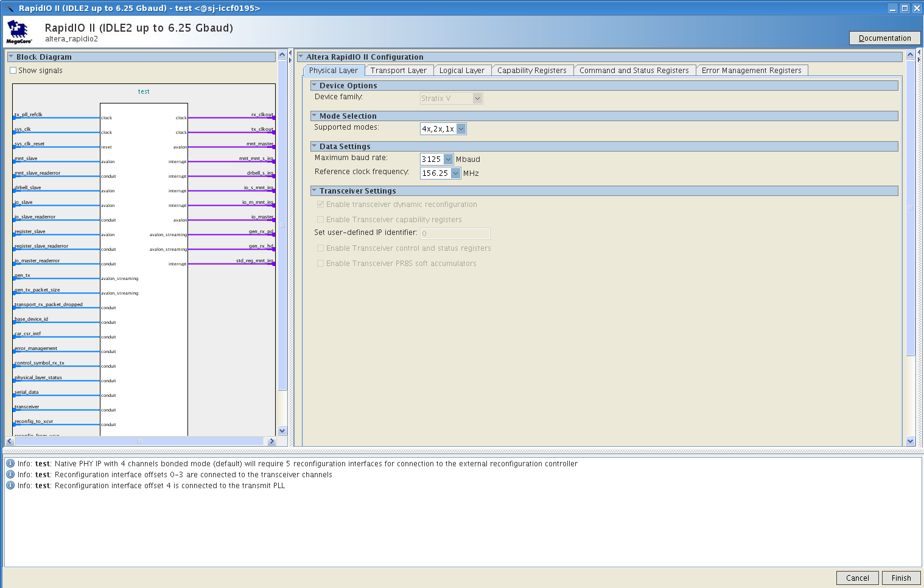Close the RapidIO II window
Screen dimensions: 924x588
917,9
